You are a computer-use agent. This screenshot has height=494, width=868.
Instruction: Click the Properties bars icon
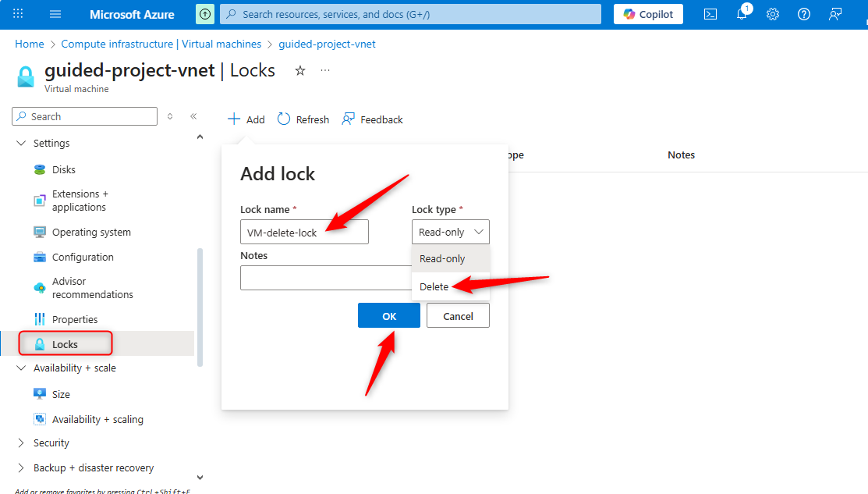[39, 319]
